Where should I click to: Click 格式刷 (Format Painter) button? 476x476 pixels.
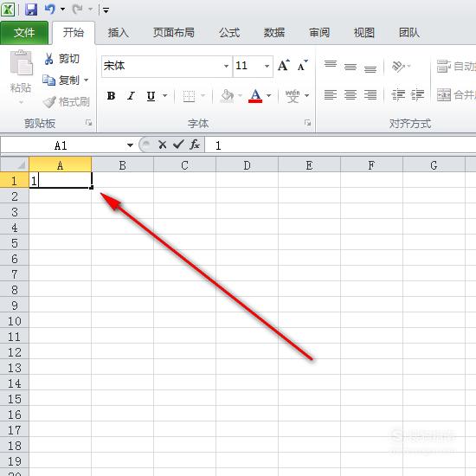click(66, 102)
